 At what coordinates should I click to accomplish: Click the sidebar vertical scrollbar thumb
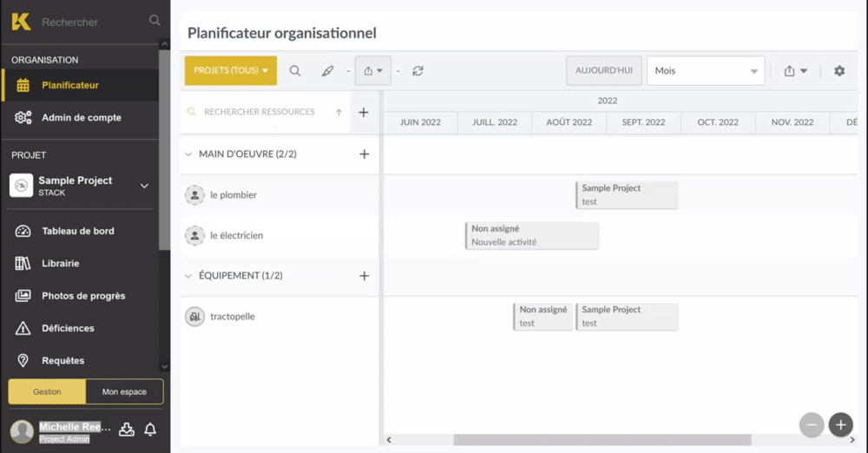coord(164,150)
